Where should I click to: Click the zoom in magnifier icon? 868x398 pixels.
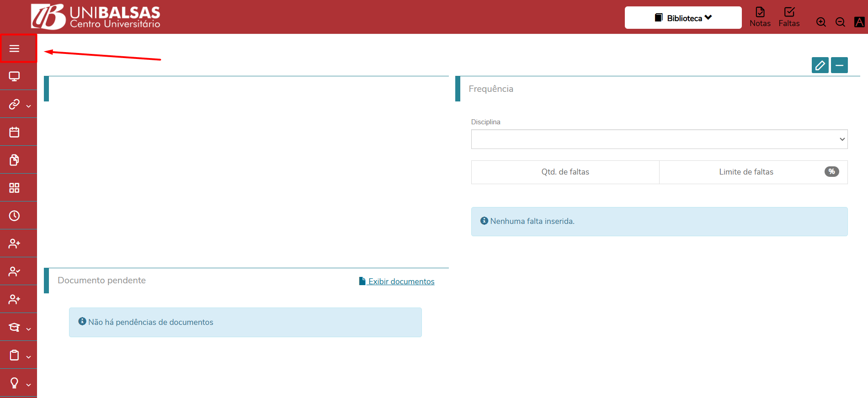(821, 22)
